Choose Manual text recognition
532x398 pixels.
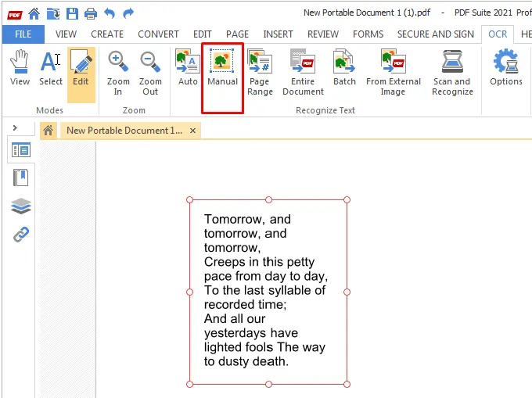coord(222,68)
